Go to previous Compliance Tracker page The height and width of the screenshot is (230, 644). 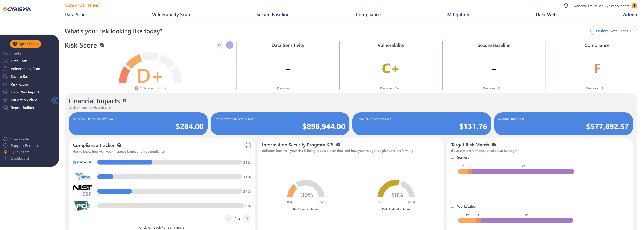pyautogui.click(x=228, y=218)
